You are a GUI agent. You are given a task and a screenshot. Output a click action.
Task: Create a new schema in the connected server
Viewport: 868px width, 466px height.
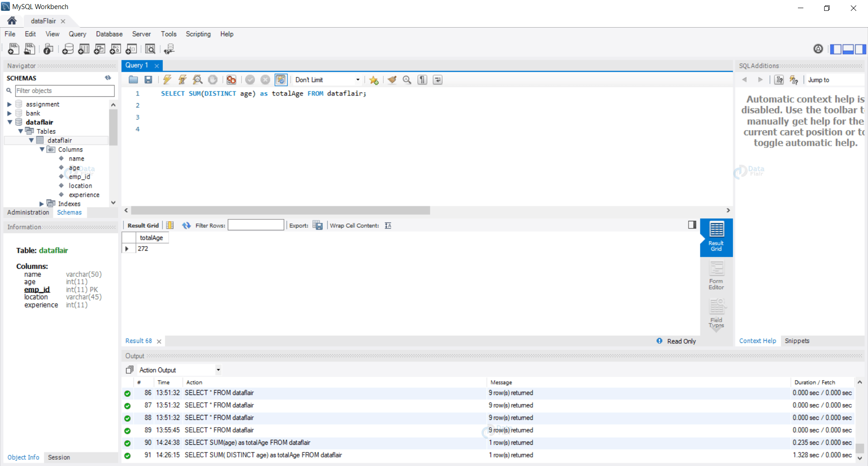pyautogui.click(x=68, y=49)
